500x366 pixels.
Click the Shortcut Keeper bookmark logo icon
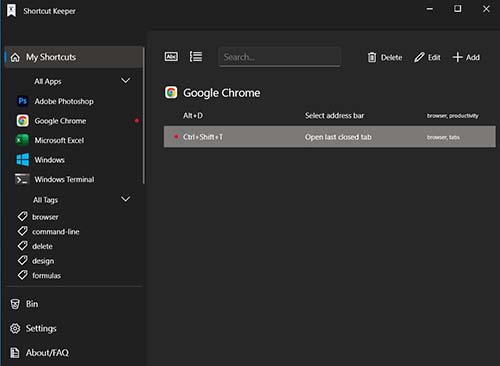click(12, 10)
